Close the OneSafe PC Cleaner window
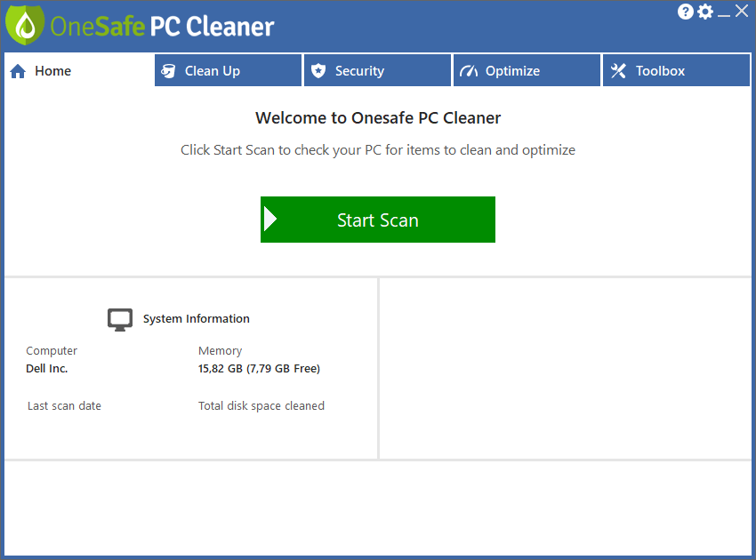Screen dimensions: 756x560 [x=742, y=11]
